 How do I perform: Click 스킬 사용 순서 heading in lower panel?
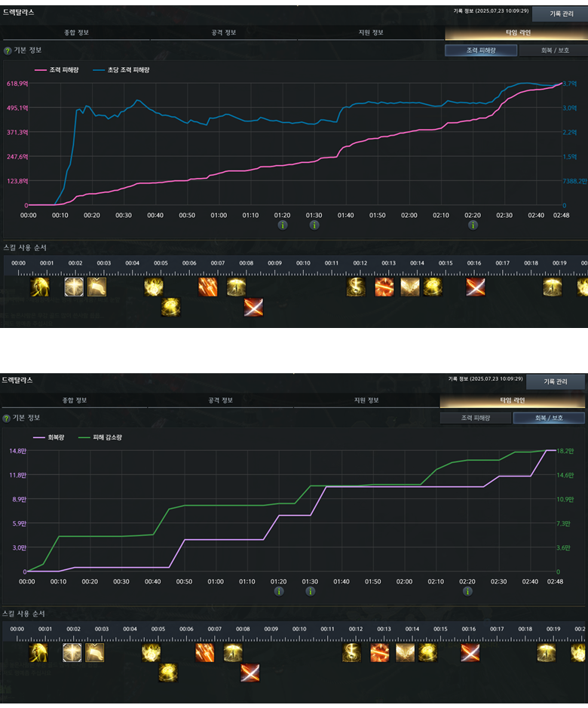coord(23,614)
